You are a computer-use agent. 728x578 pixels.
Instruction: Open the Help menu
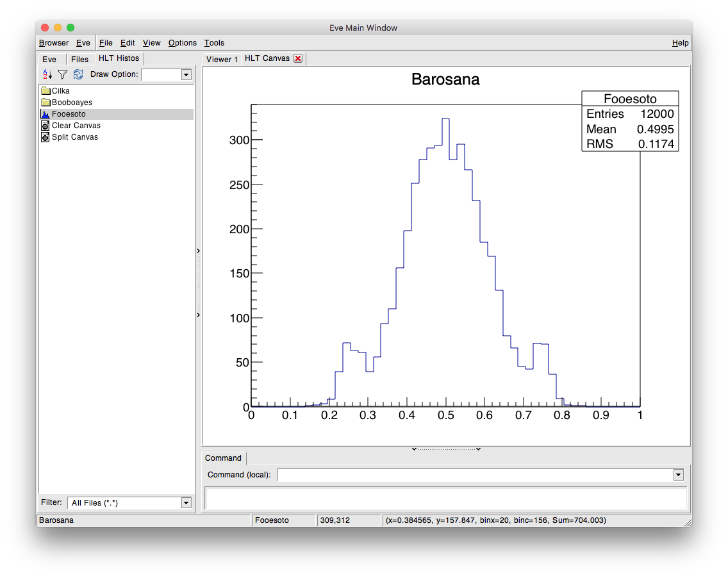pos(680,43)
